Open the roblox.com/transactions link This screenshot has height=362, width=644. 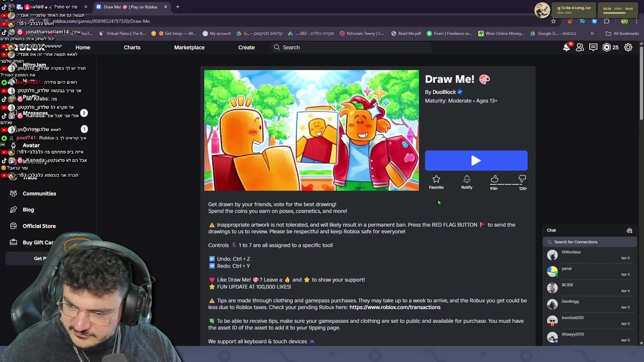point(395,307)
